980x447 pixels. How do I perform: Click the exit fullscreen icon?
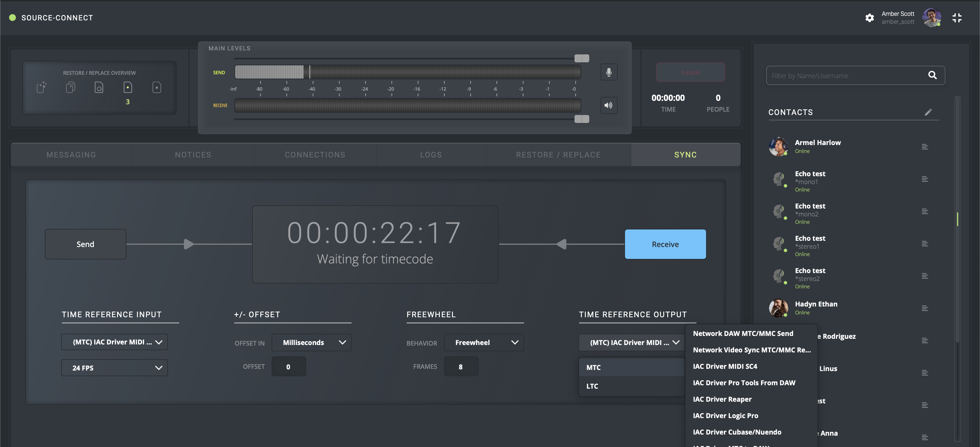point(957,18)
